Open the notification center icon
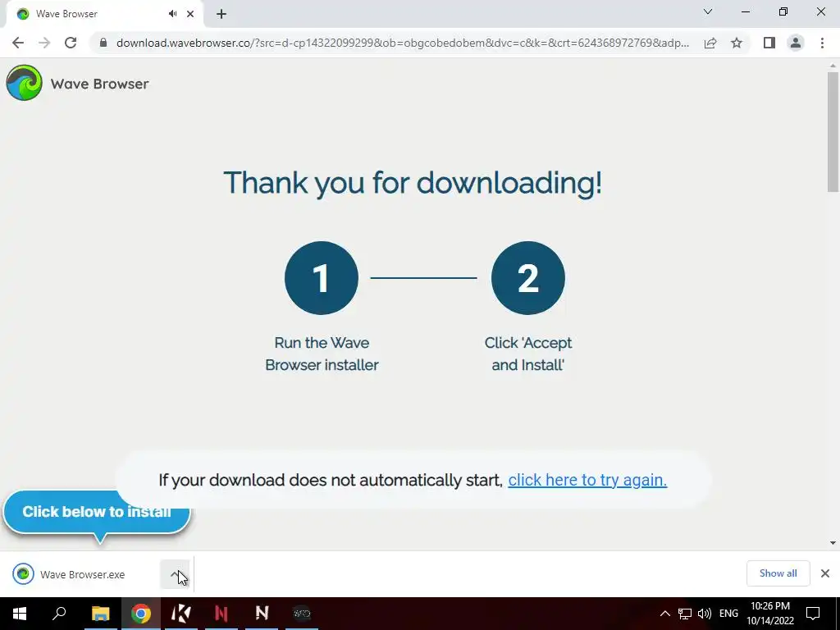This screenshot has width=840, height=630. click(813, 614)
